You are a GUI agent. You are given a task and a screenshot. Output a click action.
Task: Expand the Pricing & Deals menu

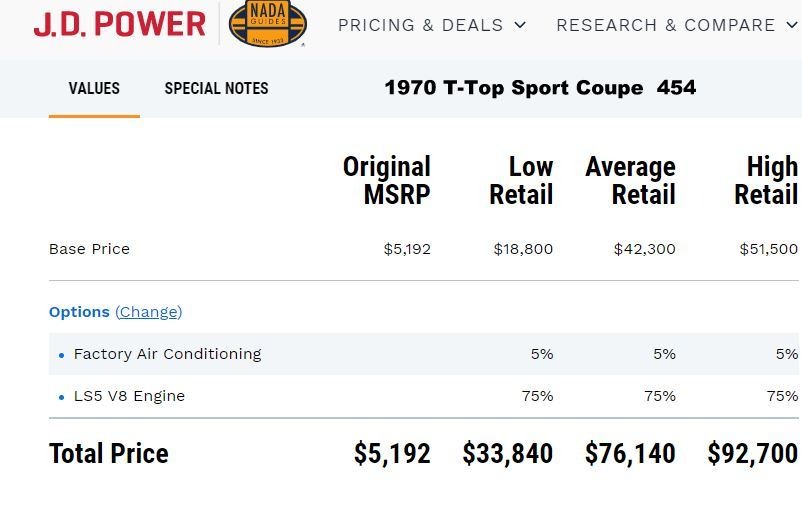(432, 25)
